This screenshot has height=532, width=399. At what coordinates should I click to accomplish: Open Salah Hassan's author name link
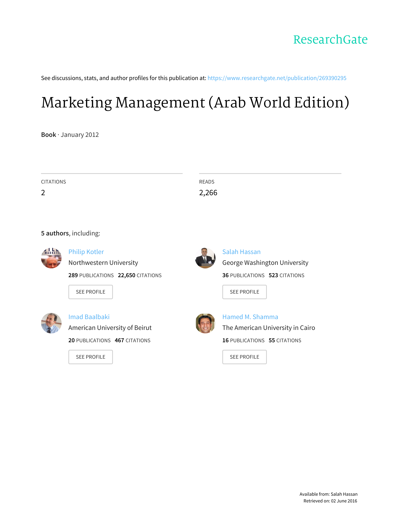coord(241,252)
